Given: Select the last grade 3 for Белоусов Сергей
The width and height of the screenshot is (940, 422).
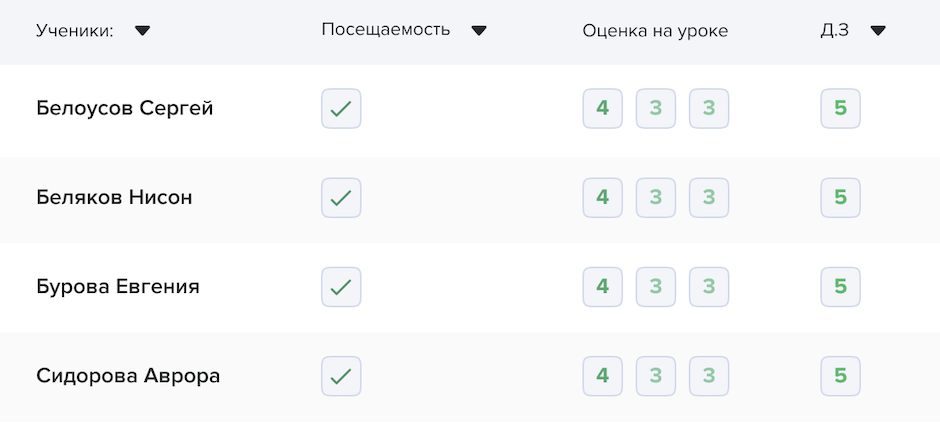Looking at the screenshot, I should tap(709, 109).
